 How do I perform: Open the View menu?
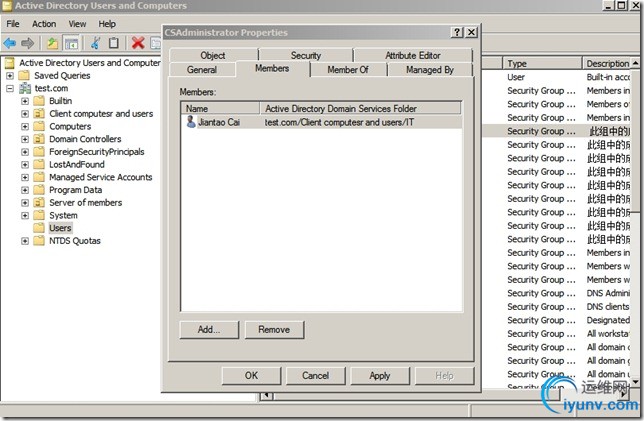tap(77, 24)
